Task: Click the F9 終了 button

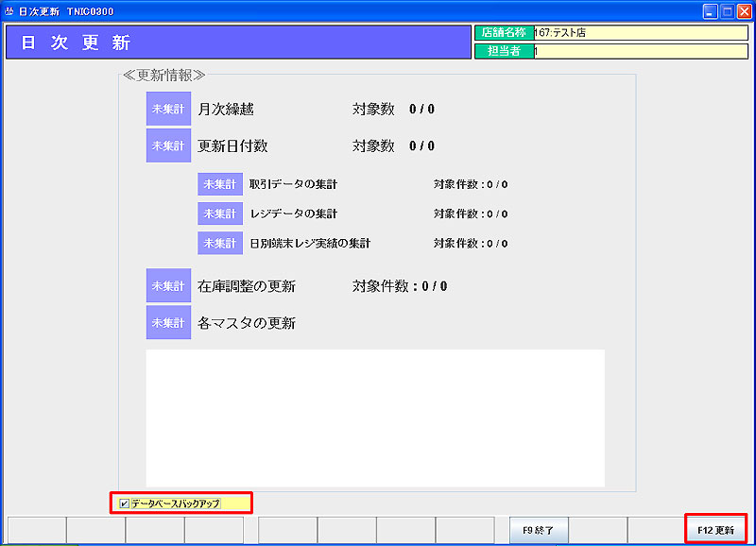Action: click(x=539, y=530)
